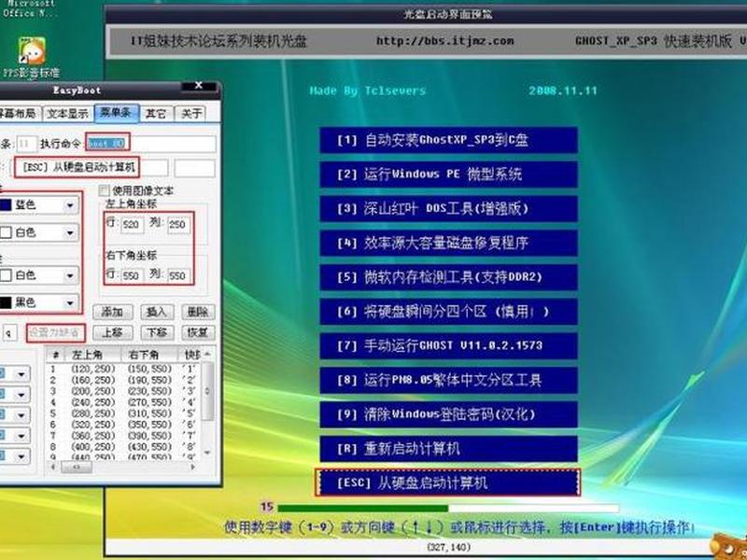Viewport: 747px width, 560px height.
Task: Select preview item [6] 将硬盘瞬间分四个区
Action: [448, 312]
